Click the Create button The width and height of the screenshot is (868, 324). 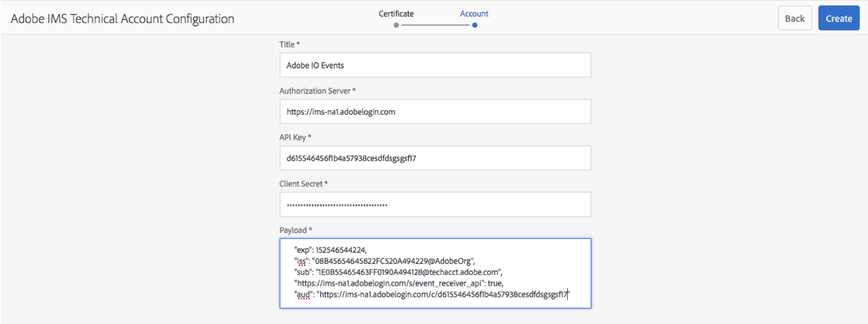tap(839, 18)
